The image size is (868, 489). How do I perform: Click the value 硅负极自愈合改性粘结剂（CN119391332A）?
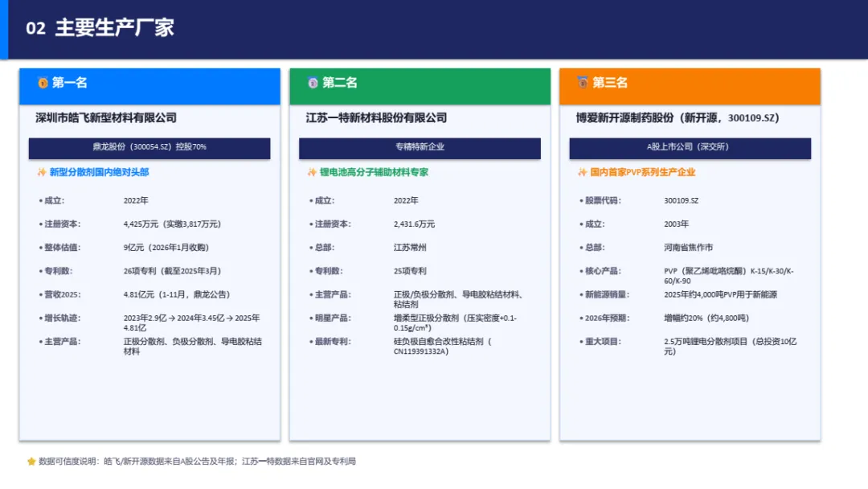click(x=443, y=346)
